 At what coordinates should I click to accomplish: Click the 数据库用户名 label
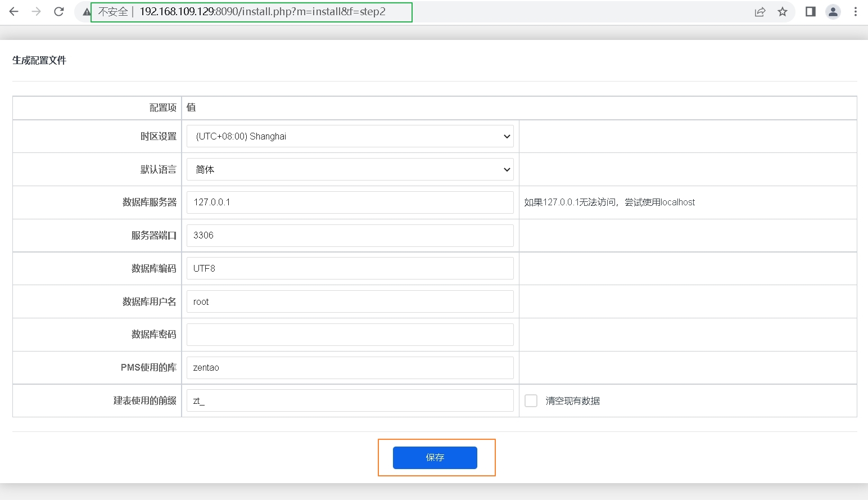[x=150, y=301]
